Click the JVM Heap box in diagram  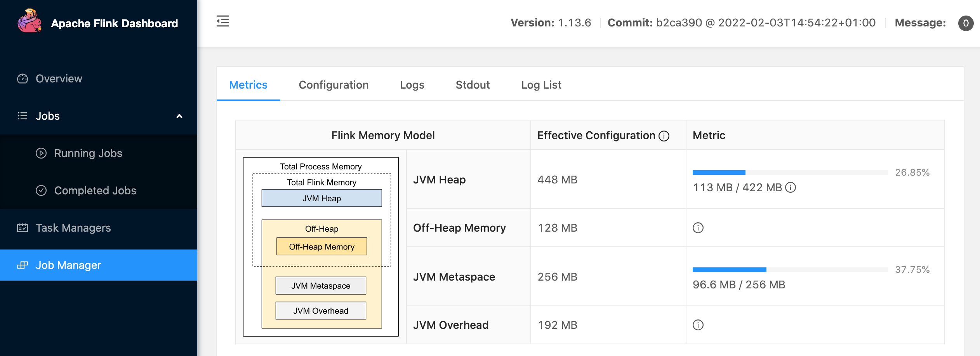point(321,198)
